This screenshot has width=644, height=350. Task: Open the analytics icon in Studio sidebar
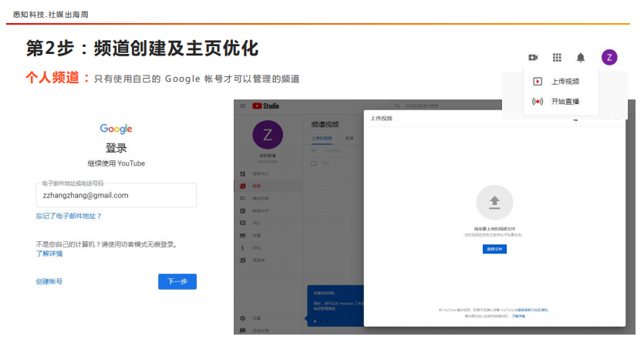[x=243, y=211]
